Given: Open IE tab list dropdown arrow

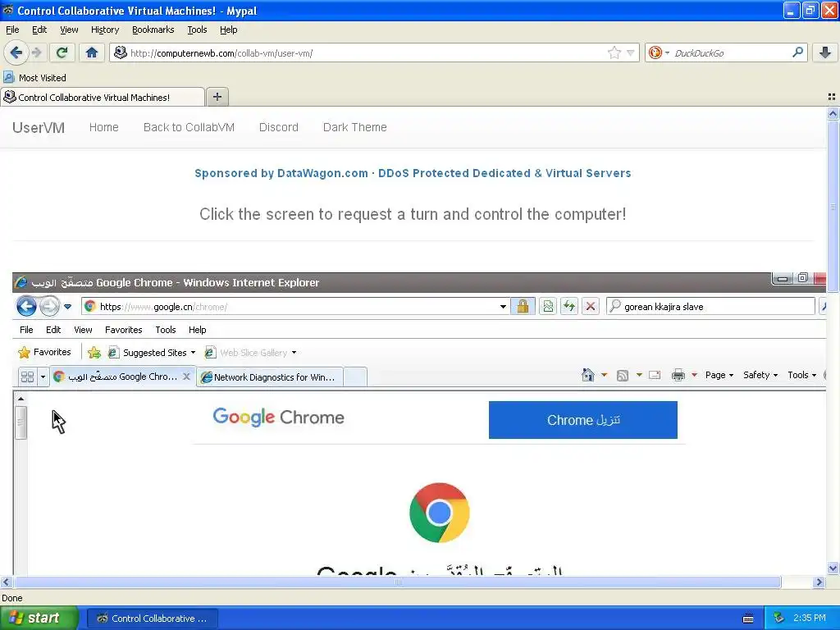Looking at the screenshot, I should (43, 377).
